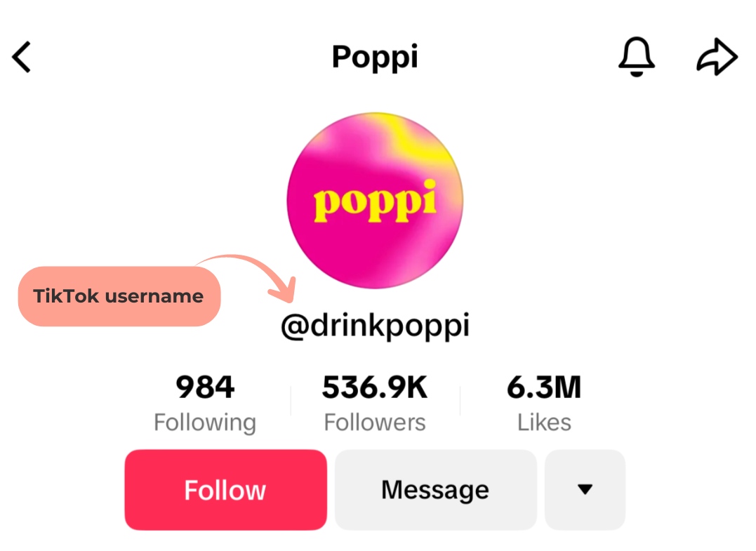Tap Poppi's circular profile picture
The image size is (756, 551).
point(375,200)
